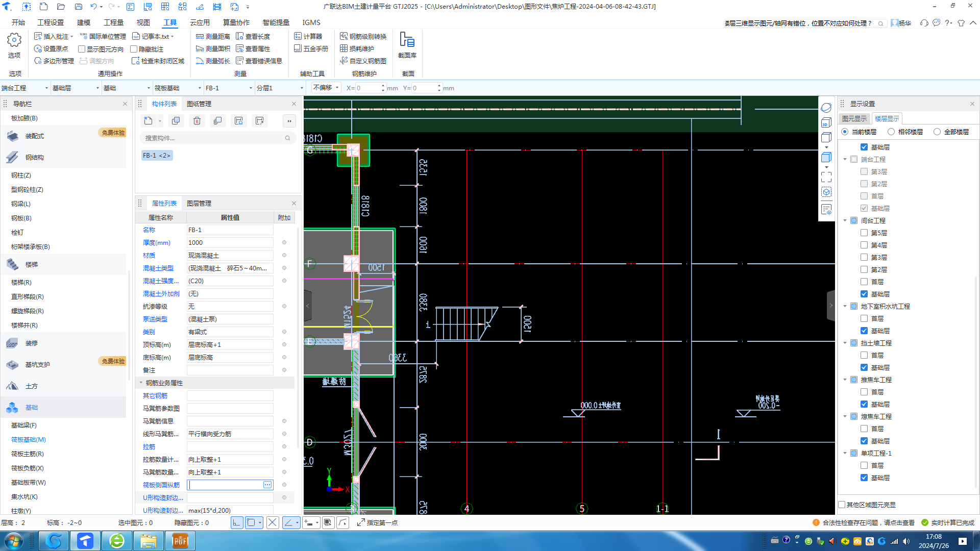This screenshot has height=551, width=980.
Task: Click the 3D view icon on canvas toolbar
Action: point(826,122)
